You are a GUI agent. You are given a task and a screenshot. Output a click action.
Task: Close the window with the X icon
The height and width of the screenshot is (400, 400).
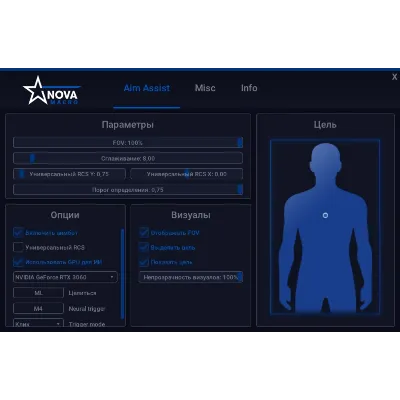395,77
